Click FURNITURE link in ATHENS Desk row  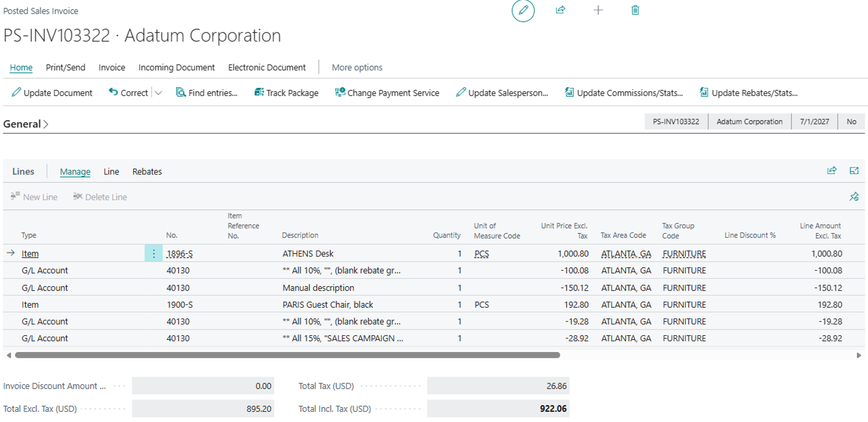(684, 253)
